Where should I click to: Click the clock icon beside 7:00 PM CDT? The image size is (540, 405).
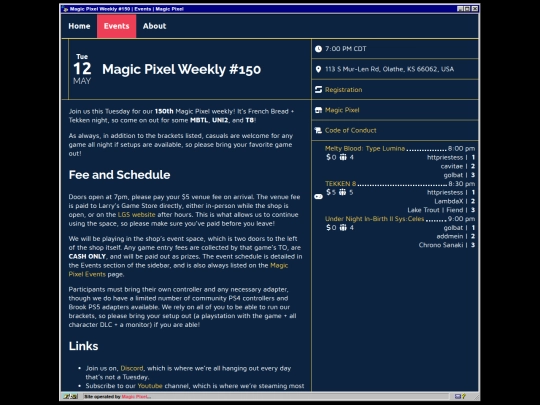coord(318,49)
